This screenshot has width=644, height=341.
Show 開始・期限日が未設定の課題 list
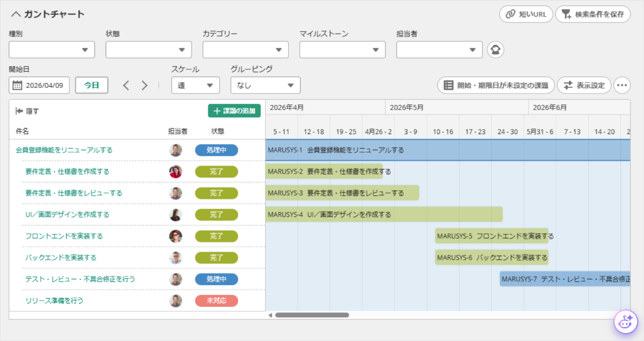[496, 85]
